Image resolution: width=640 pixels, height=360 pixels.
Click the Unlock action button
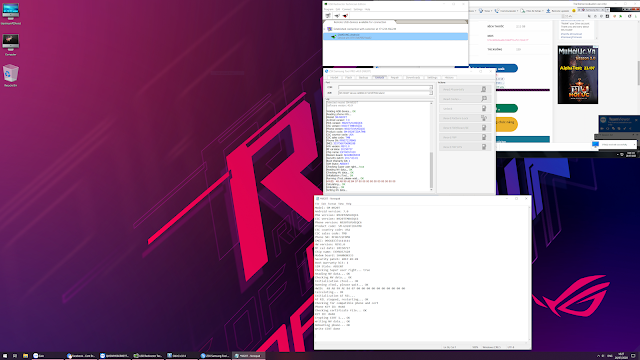pyautogui.click(x=465, y=109)
